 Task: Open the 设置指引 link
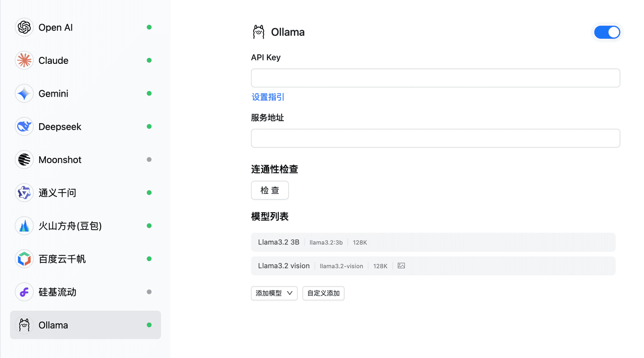pos(268,97)
